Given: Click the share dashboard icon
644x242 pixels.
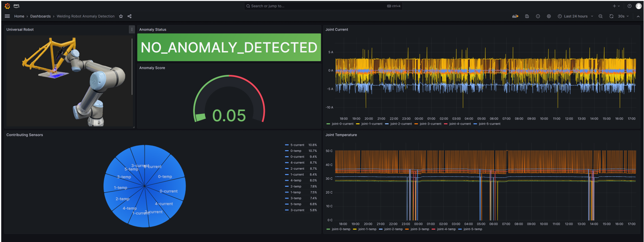Looking at the screenshot, I should click(130, 17).
